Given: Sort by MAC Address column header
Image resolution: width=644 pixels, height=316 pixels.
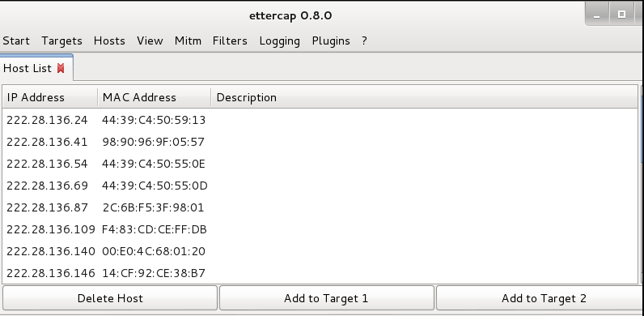Looking at the screenshot, I should click(x=154, y=97).
